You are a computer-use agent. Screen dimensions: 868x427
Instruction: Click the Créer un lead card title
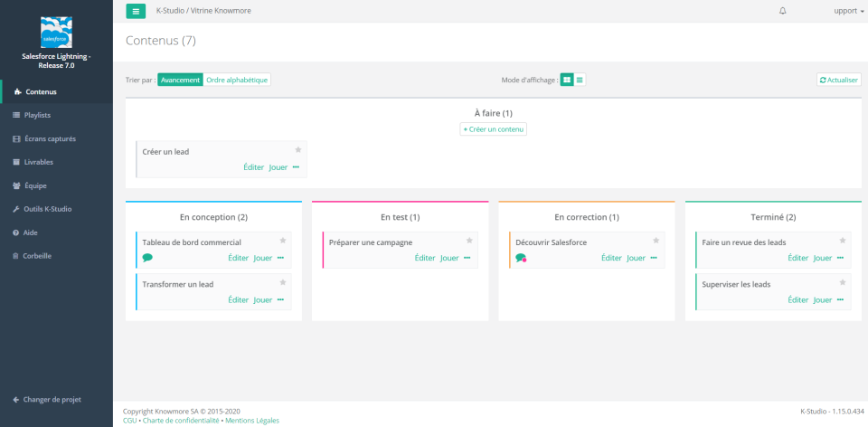(x=165, y=152)
